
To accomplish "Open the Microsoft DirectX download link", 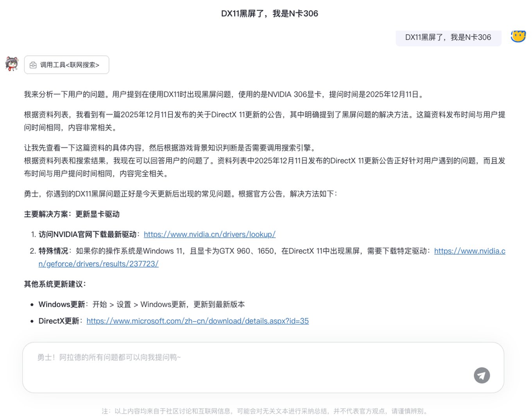I will (x=197, y=321).
